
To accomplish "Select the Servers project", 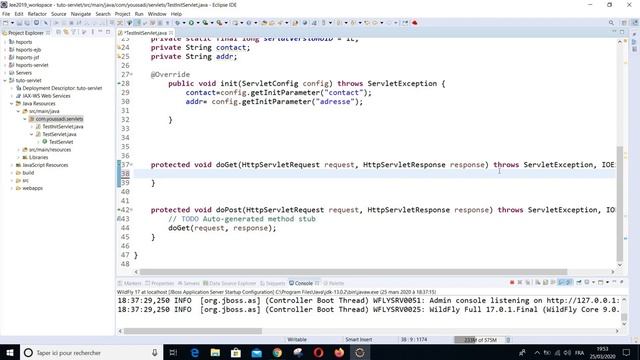I will 23,73.
